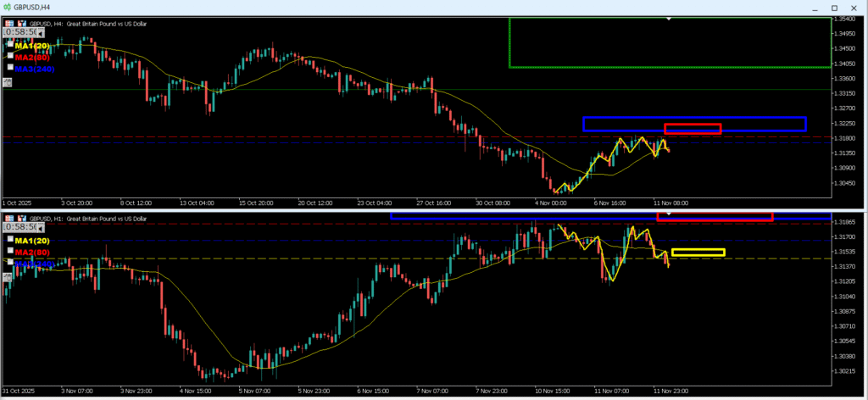Click the '31 Oct 2025' date on H1 axis

[x=19, y=391]
